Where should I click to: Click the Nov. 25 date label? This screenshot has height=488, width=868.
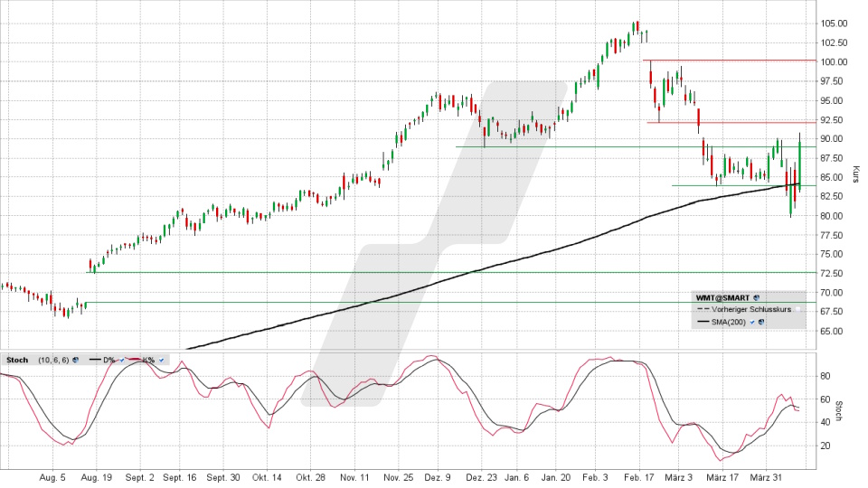[398, 477]
